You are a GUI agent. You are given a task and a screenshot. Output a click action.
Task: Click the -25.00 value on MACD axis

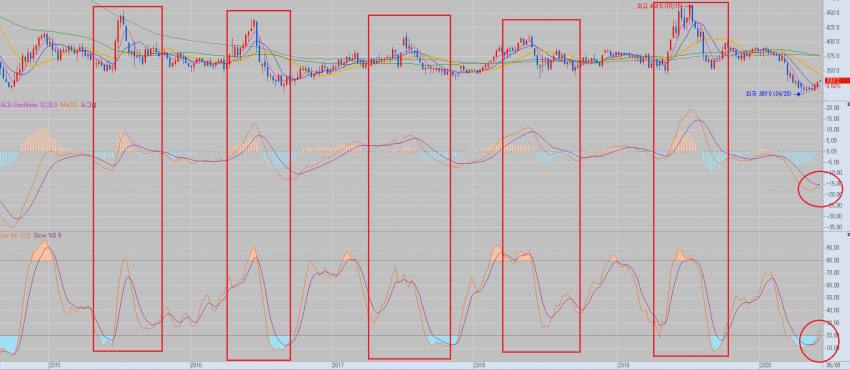pos(833,205)
